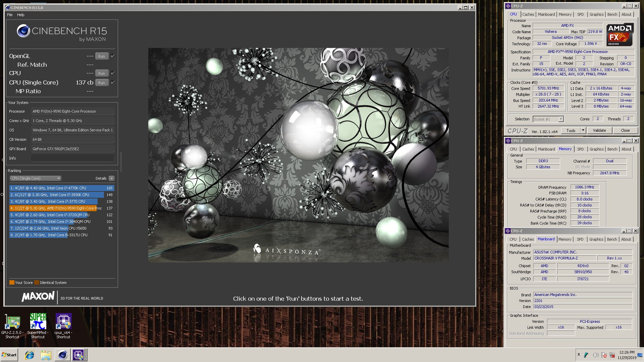
Task: Run the CPU (Single Core) benchmark
Action: [x=102, y=82]
